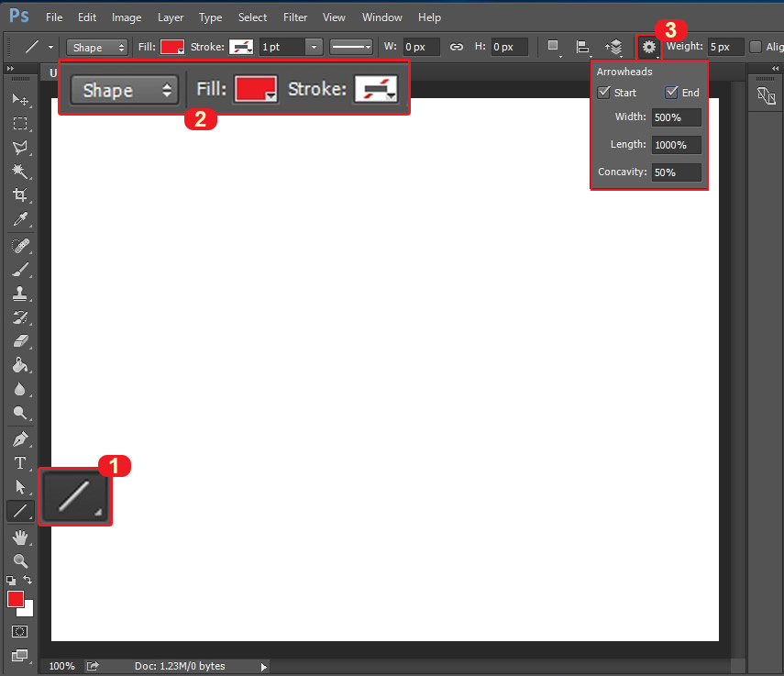Link shape width and height
The image size is (784, 676).
457,47
